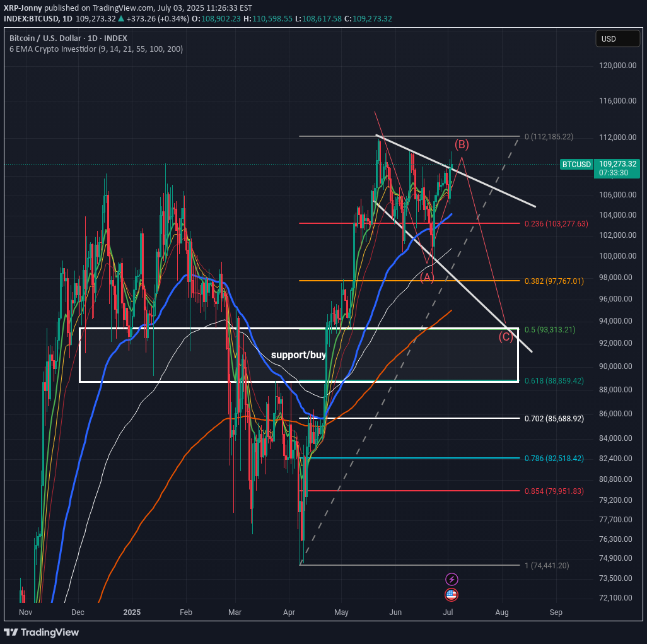Click the support/buy text label

(x=298, y=355)
